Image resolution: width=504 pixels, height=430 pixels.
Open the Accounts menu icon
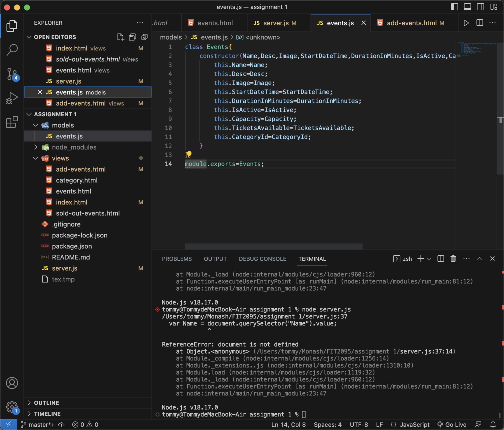[12, 383]
